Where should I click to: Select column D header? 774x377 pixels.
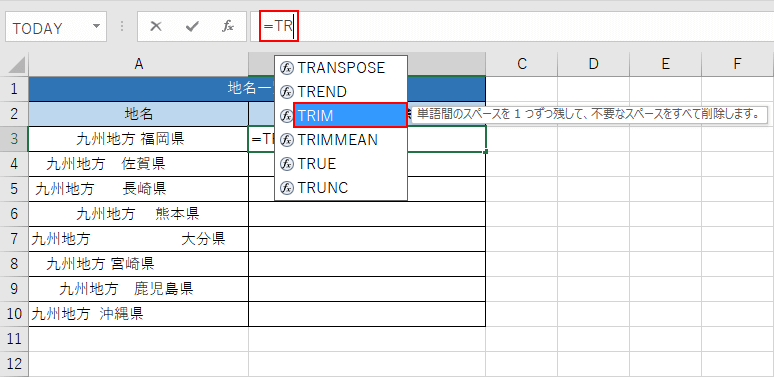click(594, 64)
